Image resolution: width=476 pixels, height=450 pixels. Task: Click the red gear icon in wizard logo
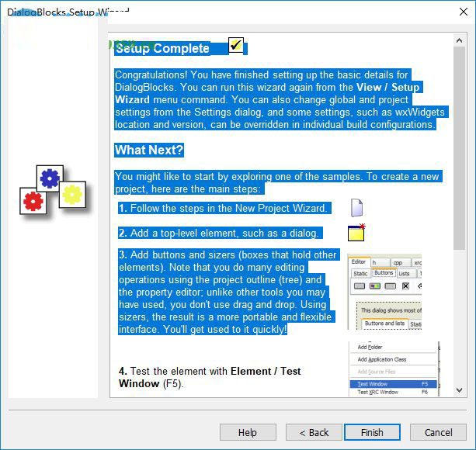point(33,201)
